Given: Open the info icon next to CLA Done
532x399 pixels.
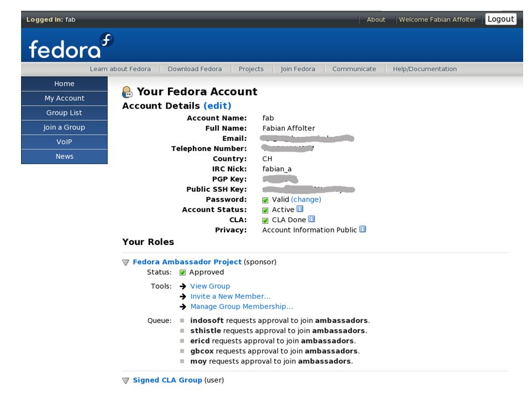Looking at the screenshot, I should (x=311, y=219).
